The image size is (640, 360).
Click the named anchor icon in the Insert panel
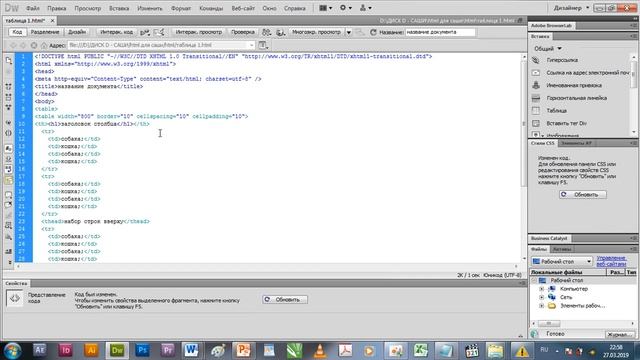pyautogui.click(x=536, y=85)
